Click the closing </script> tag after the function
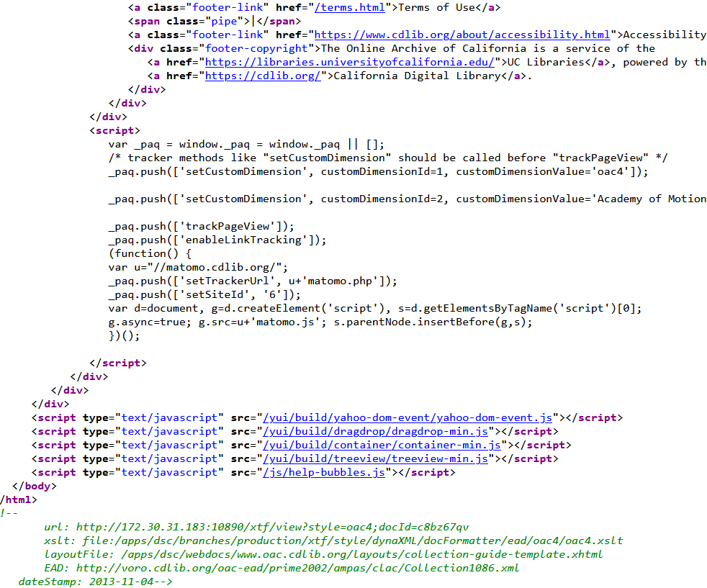 [x=117, y=363]
